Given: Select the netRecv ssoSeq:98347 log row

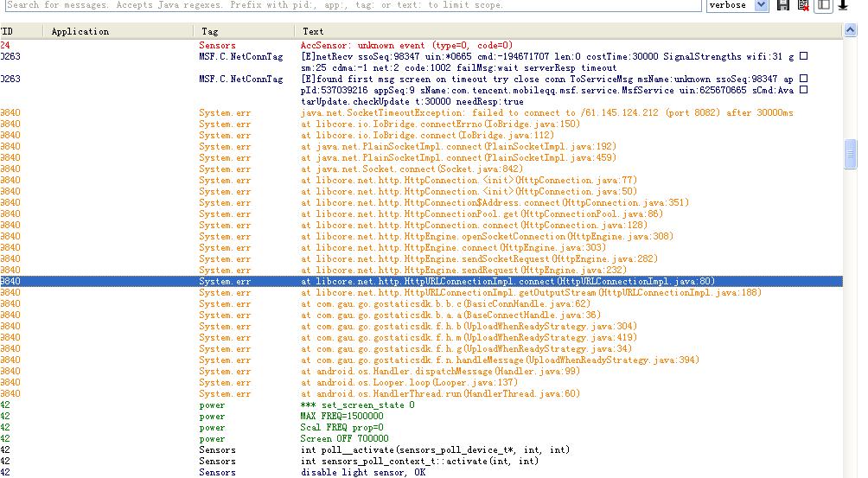Looking at the screenshot, I should tap(421, 62).
